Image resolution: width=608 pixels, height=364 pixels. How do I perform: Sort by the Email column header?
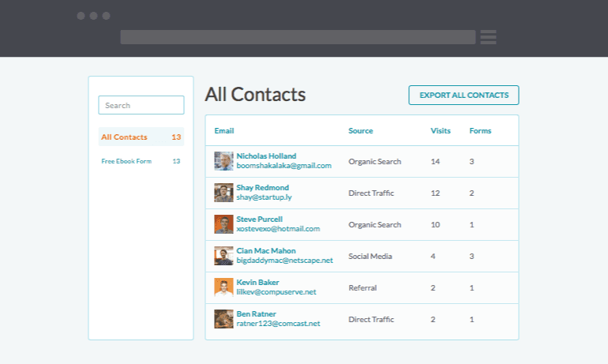coord(224,131)
